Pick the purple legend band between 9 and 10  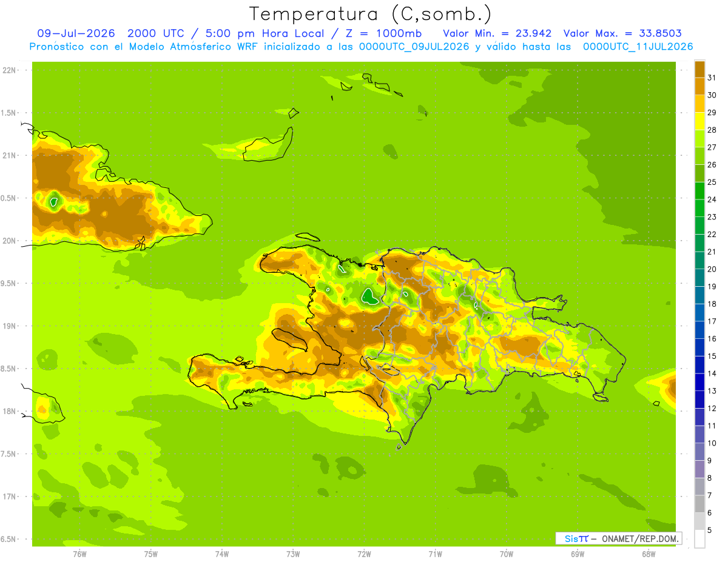point(699,452)
